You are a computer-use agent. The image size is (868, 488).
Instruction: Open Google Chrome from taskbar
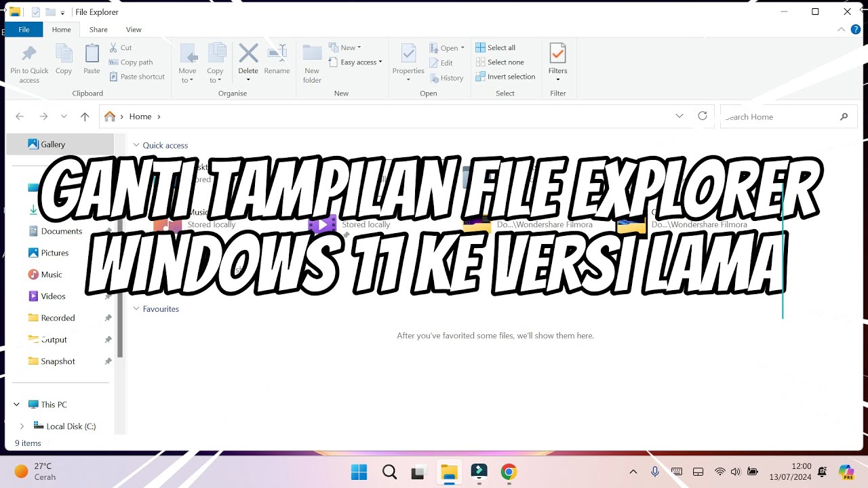(509, 472)
